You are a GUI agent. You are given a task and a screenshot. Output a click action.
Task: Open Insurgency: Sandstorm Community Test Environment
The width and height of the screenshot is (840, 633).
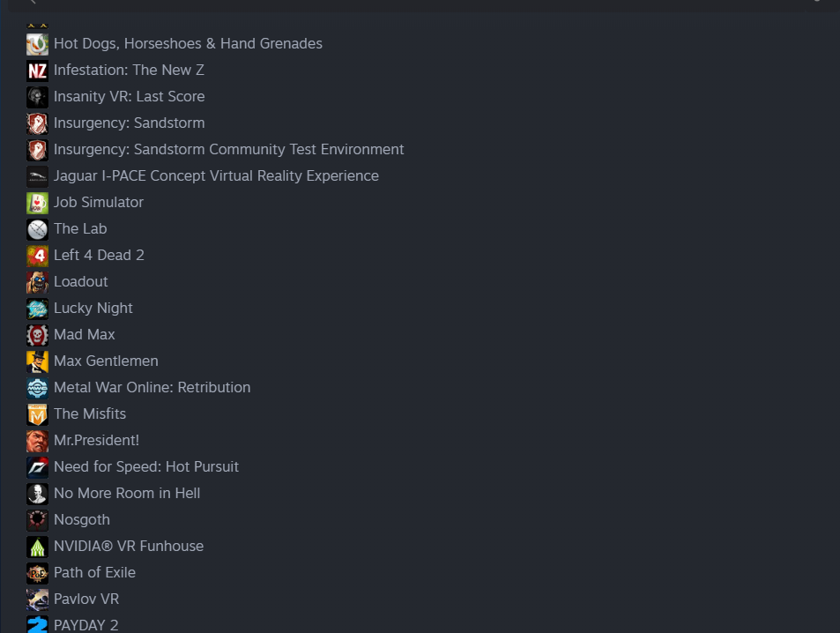tap(228, 150)
